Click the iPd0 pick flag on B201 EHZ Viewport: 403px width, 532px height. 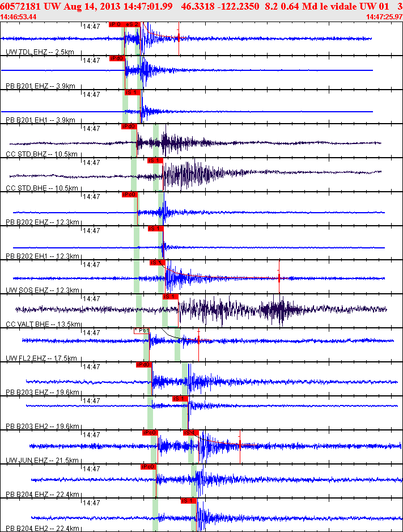(x=117, y=58)
